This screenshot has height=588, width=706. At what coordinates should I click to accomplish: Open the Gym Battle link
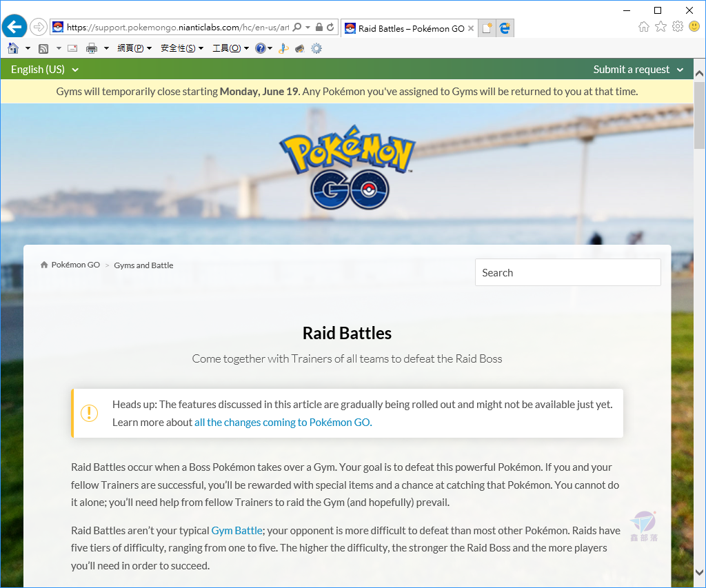pos(237,530)
